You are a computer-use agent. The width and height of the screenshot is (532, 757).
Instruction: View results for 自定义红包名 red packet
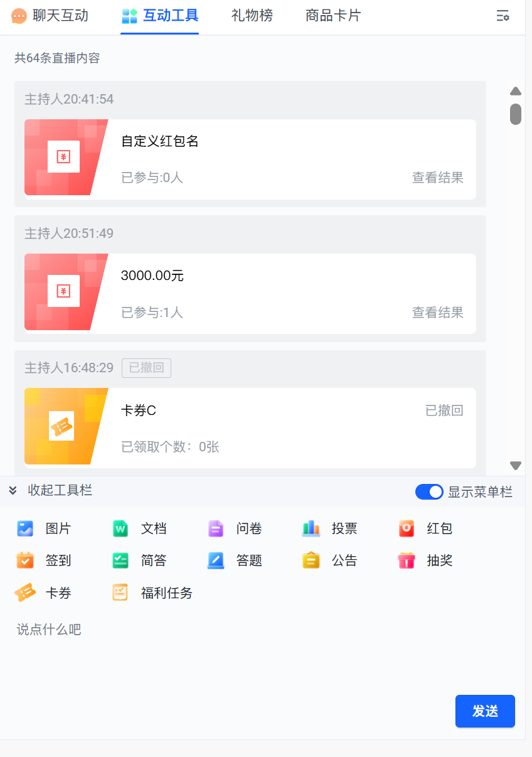tap(438, 178)
